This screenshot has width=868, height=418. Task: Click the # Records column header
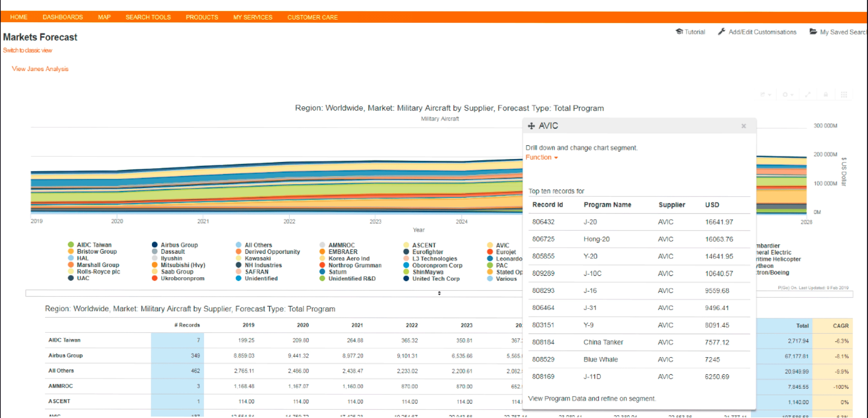point(187,325)
